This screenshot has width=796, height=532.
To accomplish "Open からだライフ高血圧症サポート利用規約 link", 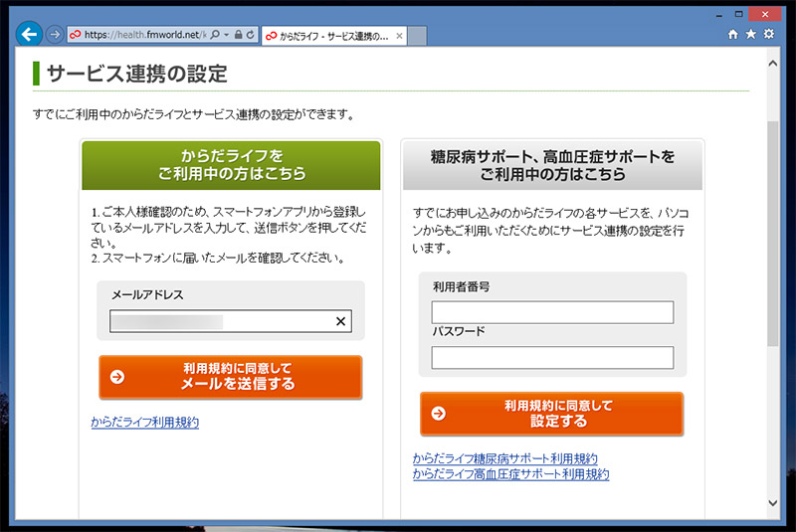I will coord(510,474).
